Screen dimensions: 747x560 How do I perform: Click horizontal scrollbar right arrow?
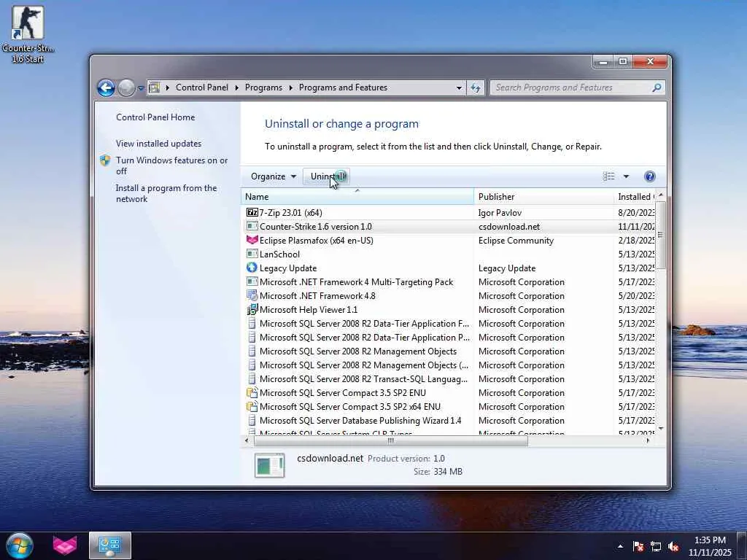(648, 441)
